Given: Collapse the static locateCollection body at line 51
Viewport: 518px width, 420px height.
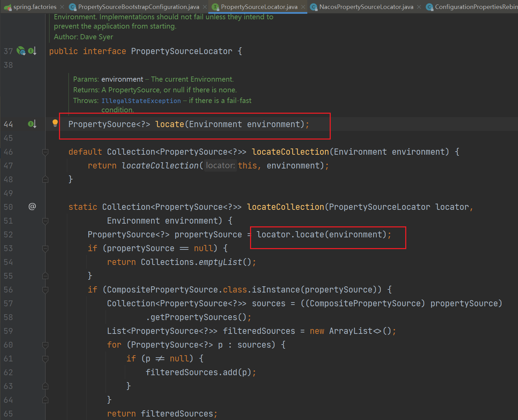Looking at the screenshot, I should click(x=45, y=221).
